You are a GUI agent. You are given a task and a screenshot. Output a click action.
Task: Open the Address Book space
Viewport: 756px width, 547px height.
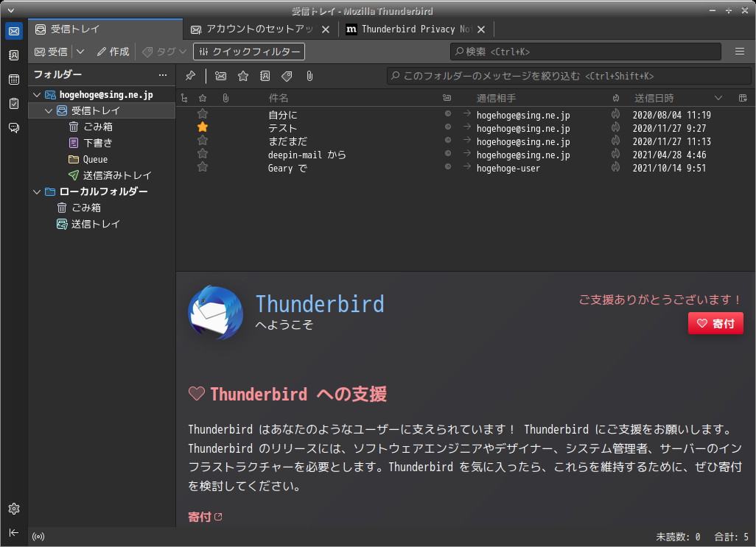point(14,55)
